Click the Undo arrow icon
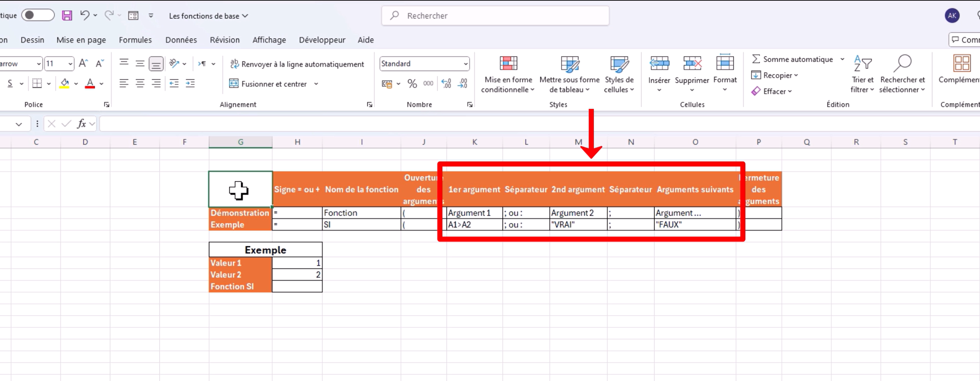980x381 pixels. (x=84, y=15)
